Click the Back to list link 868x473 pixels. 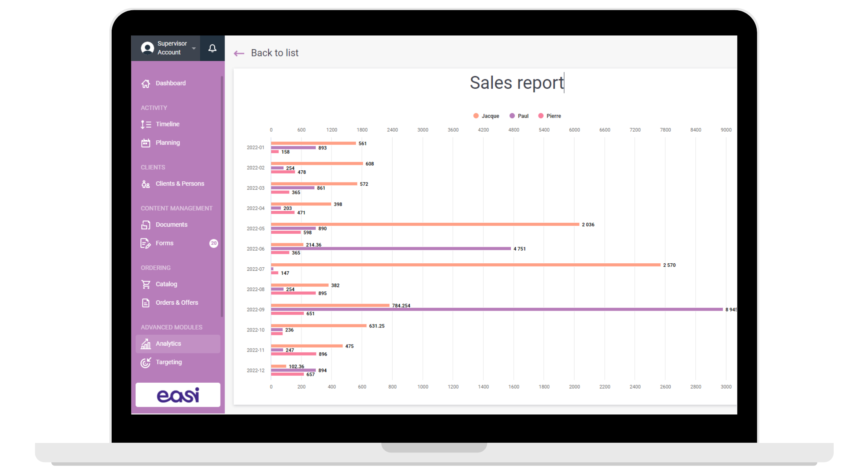point(275,53)
